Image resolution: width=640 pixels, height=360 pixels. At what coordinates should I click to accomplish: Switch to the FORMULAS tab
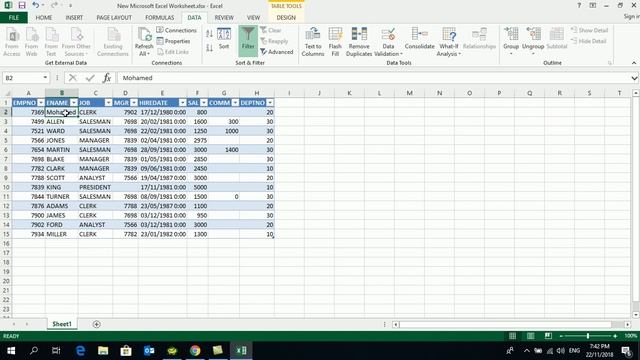point(160,18)
